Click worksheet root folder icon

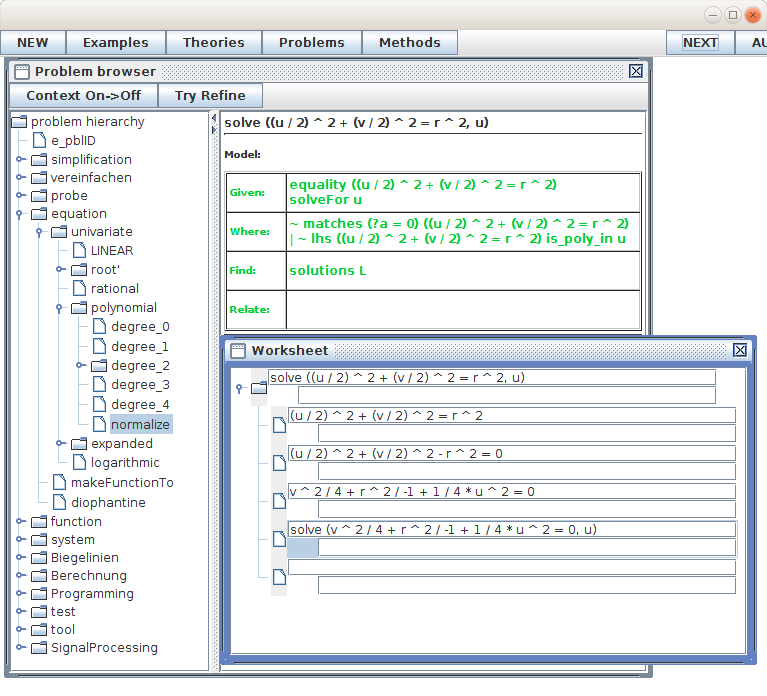coord(259,389)
